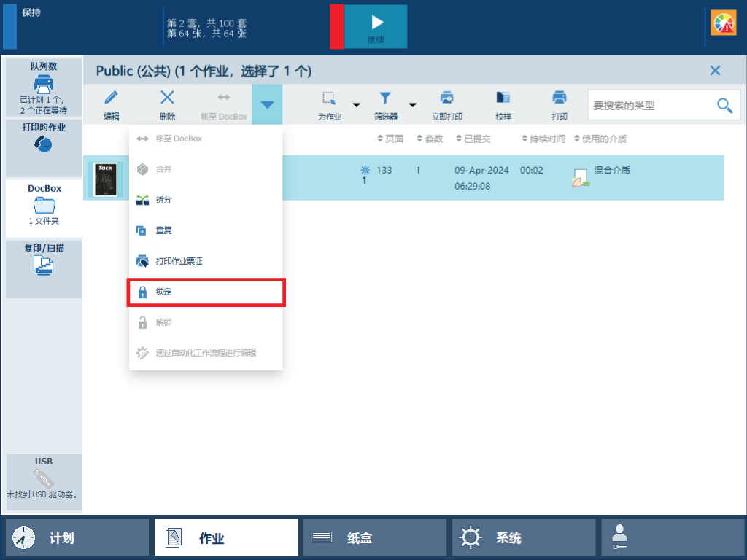Open the USB panel
747x560 pixels.
44,482
